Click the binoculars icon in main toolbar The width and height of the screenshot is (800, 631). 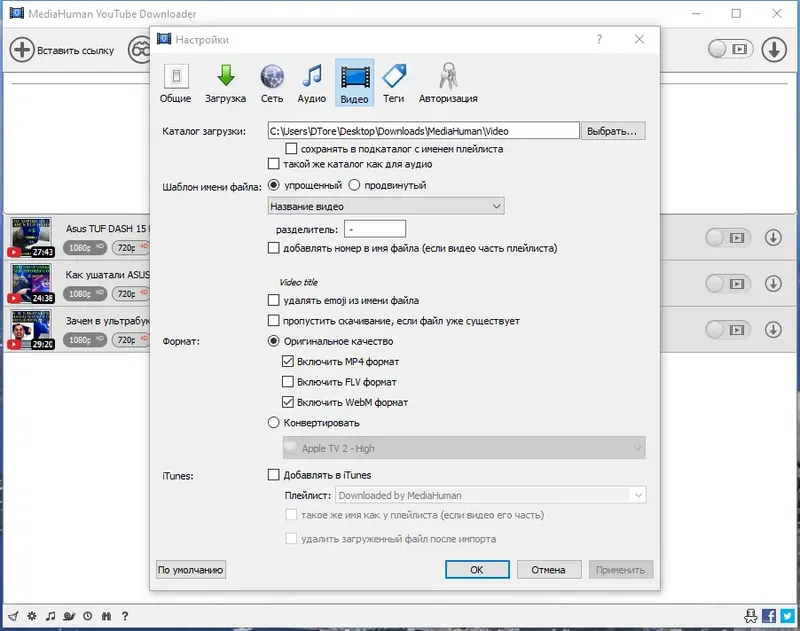(x=139, y=50)
